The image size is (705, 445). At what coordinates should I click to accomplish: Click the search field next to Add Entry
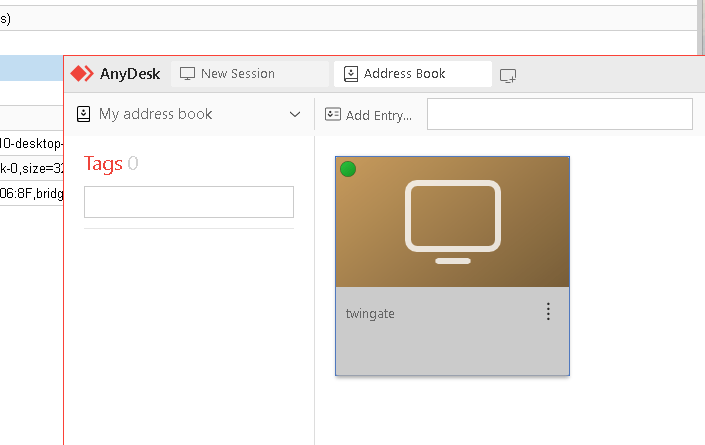coord(560,114)
